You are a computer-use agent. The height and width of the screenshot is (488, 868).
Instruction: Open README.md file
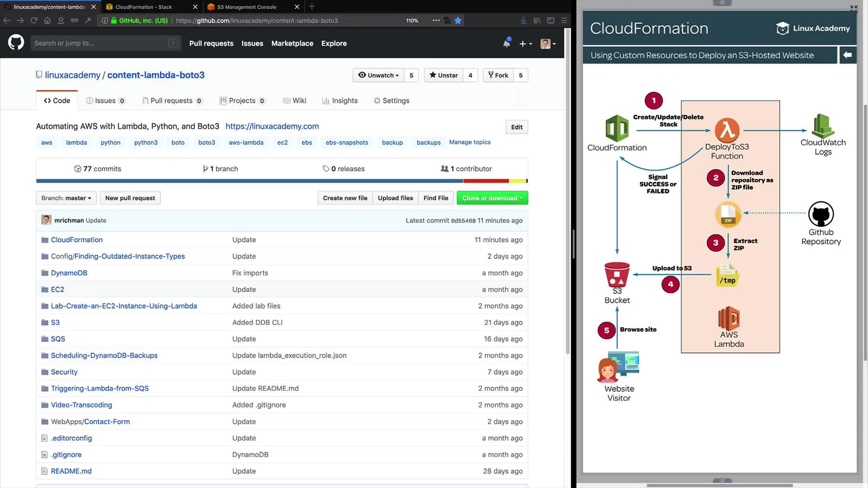pos(71,471)
